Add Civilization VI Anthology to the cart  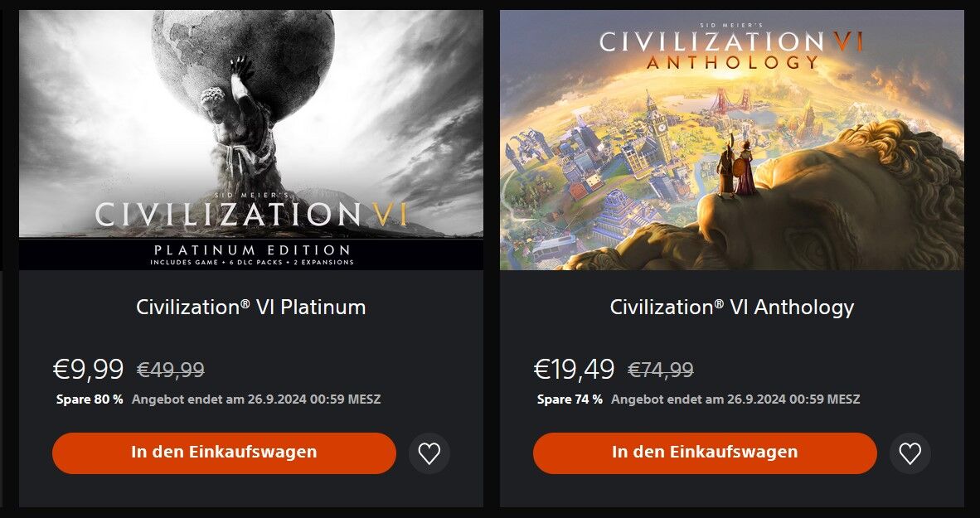[705, 453]
